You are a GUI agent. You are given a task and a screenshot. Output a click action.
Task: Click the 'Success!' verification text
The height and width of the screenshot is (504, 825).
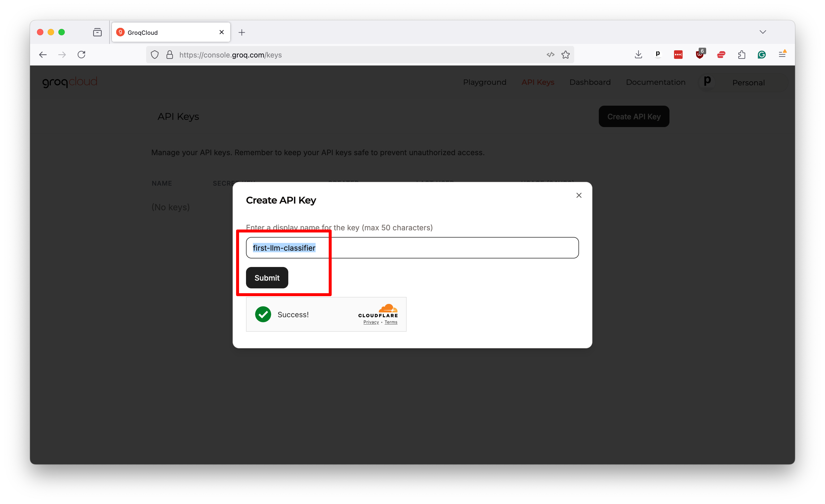[293, 315]
